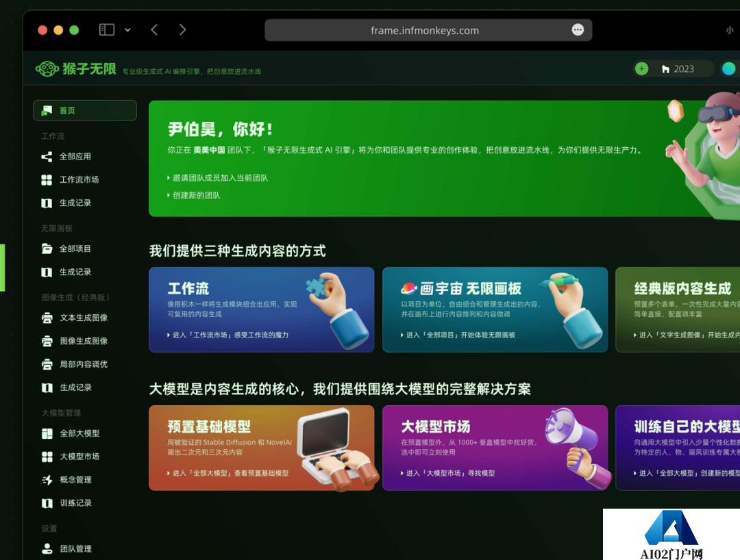Click the book icon beside 训练记录
740x560 pixels.
tap(47, 503)
